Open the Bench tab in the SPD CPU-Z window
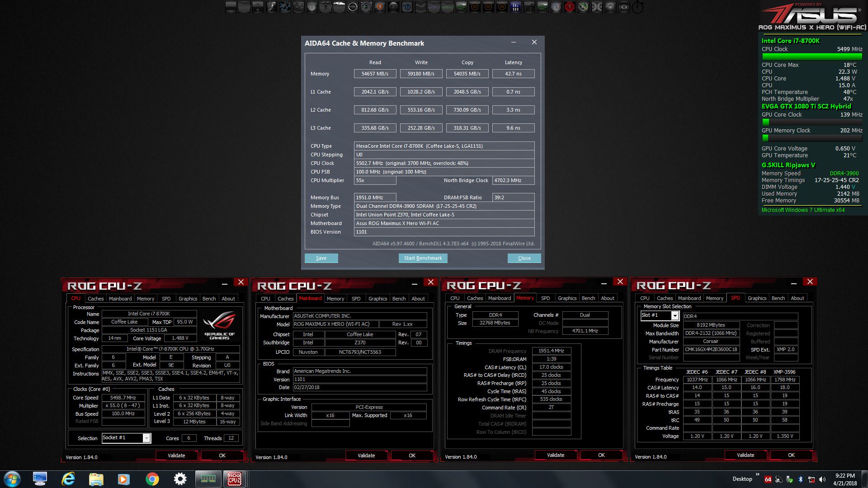Image resolution: width=868 pixels, height=488 pixels. tap(778, 298)
